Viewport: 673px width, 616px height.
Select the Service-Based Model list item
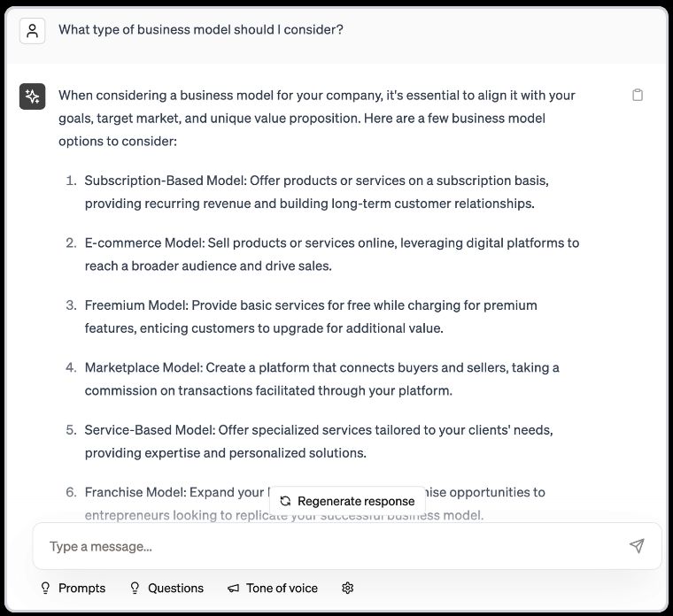click(318, 441)
